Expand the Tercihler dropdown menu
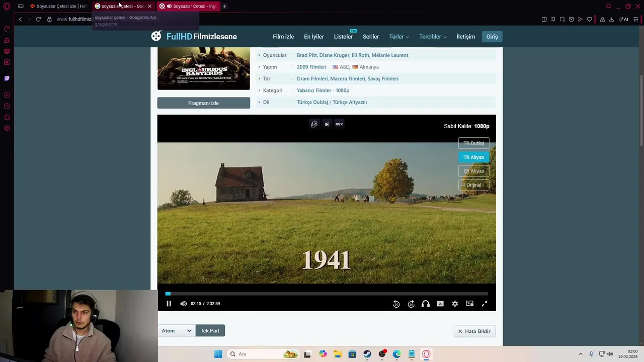Screen dimensions: 644x362 click(x=433, y=37)
